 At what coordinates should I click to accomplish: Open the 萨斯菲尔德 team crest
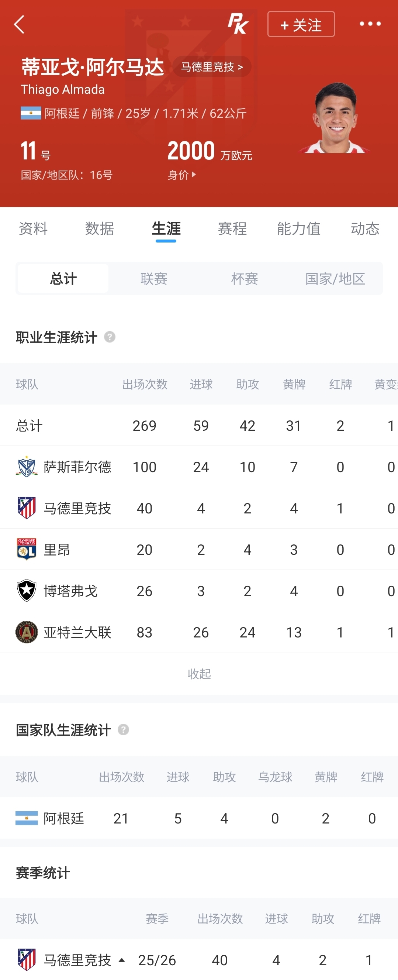point(27,467)
